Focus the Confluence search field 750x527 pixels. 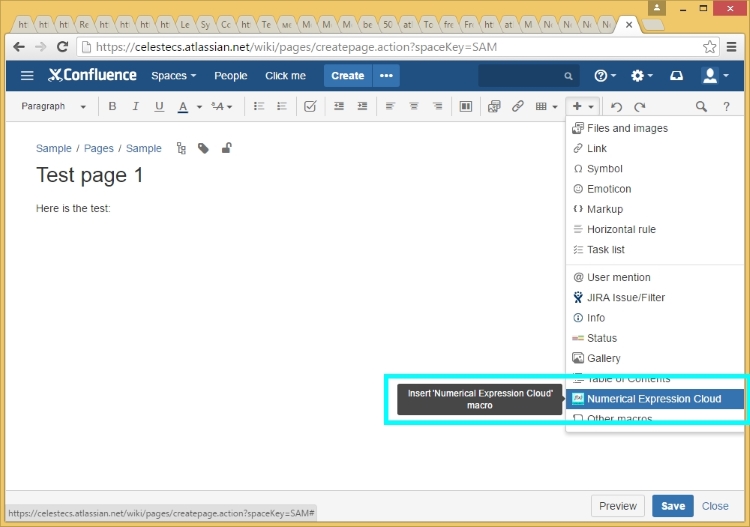click(x=528, y=76)
